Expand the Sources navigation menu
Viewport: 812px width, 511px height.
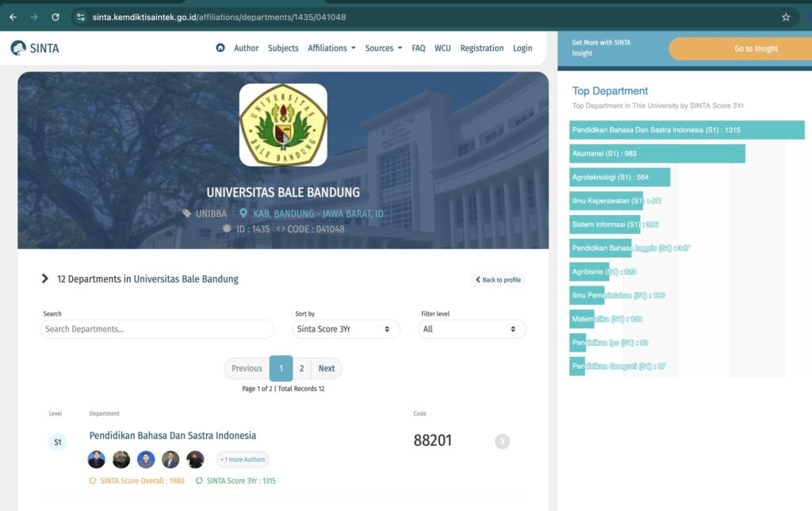tap(383, 48)
